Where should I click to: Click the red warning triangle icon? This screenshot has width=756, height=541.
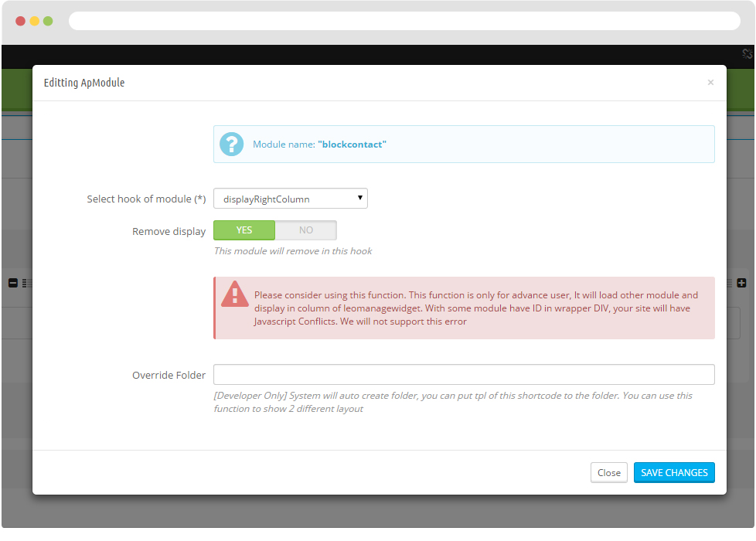pyautogui.click(x=235, y=294)
